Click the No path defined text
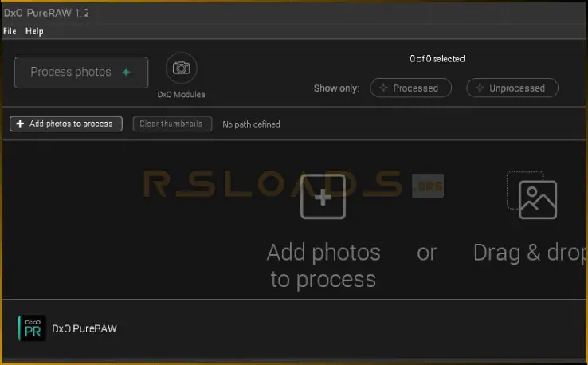The image size is (588, 365). point(251,124)
